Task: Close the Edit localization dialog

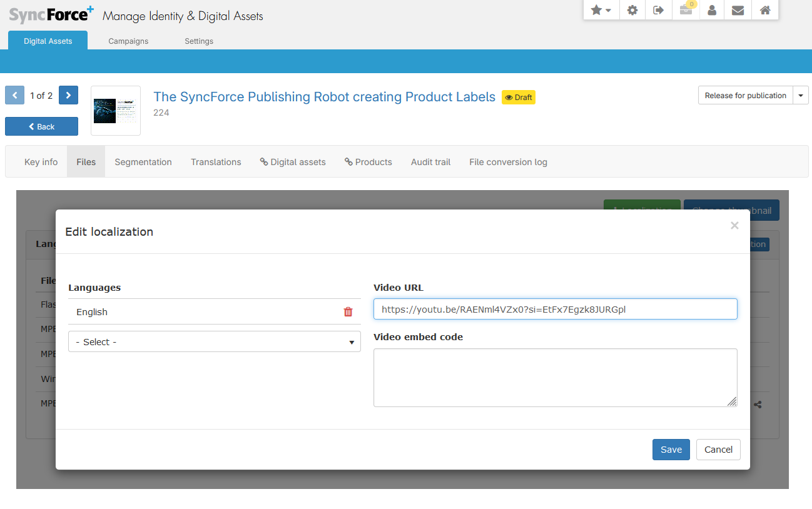Action: click(734, 226)
